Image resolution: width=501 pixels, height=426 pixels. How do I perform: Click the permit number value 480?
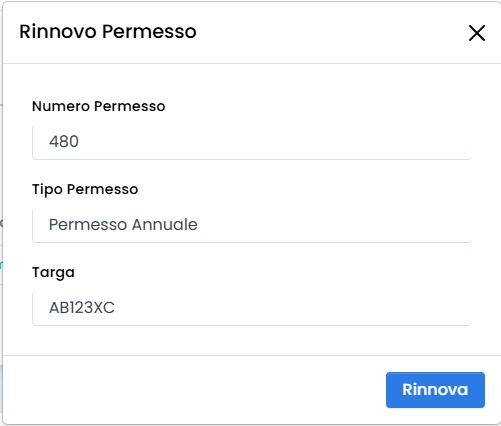tap(64, 141)
